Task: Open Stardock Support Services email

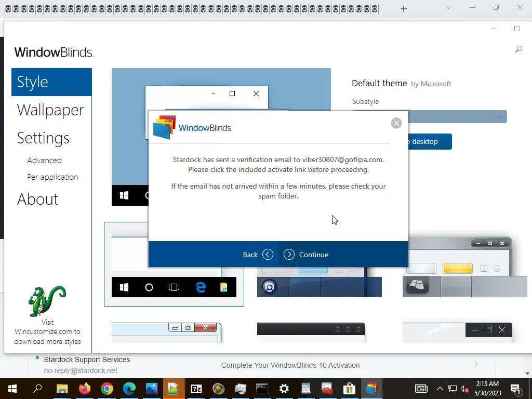Action: [87, 360]
